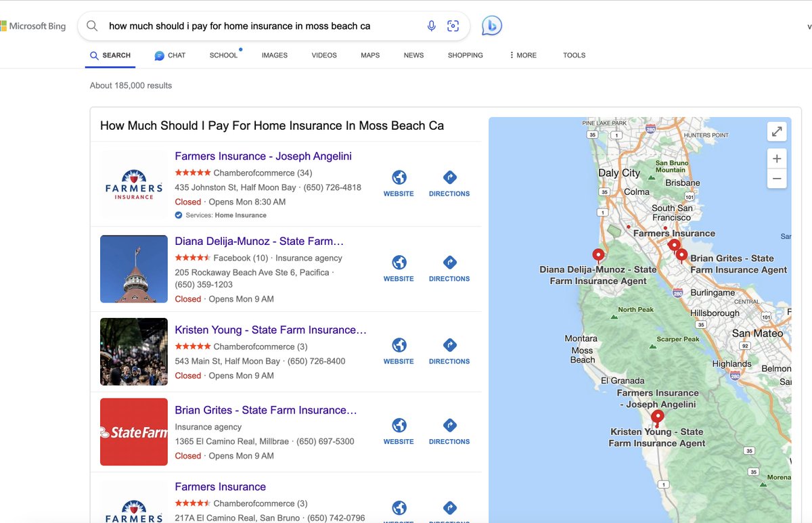Click the State Farm logo thumbnail
The image size is (812, 523).
pyautogui.click(x=133, y=432)
